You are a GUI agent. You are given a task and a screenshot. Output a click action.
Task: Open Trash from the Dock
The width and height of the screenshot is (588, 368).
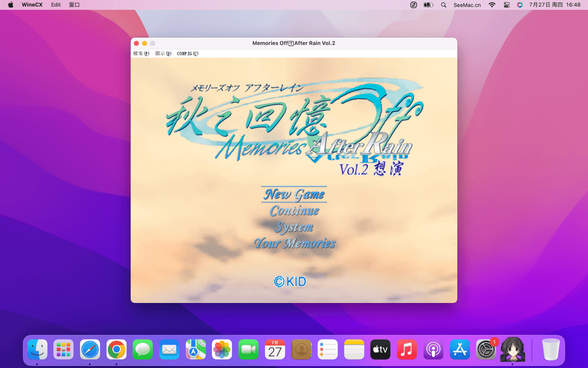551,350
